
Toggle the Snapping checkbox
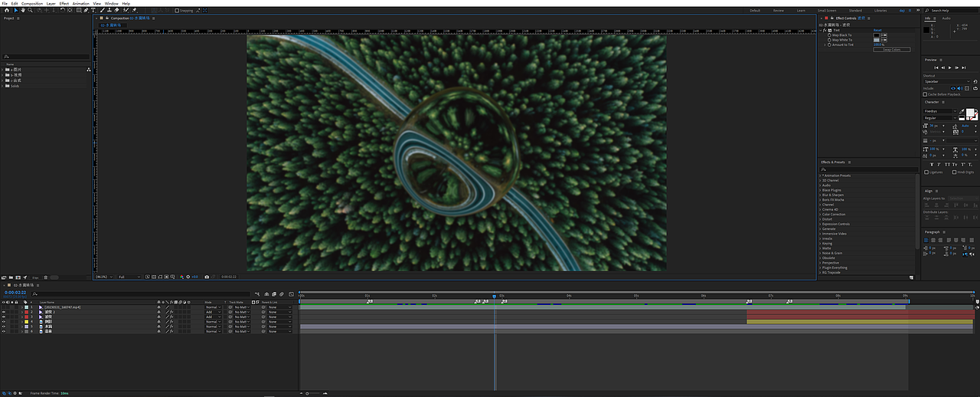(177, 11)
